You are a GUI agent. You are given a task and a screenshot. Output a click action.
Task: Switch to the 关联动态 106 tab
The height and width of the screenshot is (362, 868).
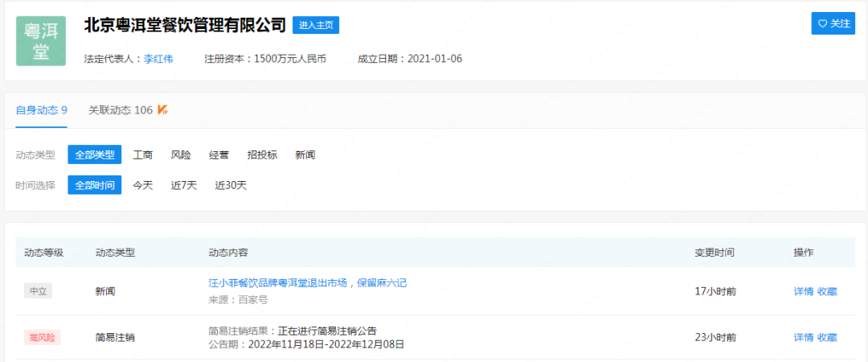[121, 109]
